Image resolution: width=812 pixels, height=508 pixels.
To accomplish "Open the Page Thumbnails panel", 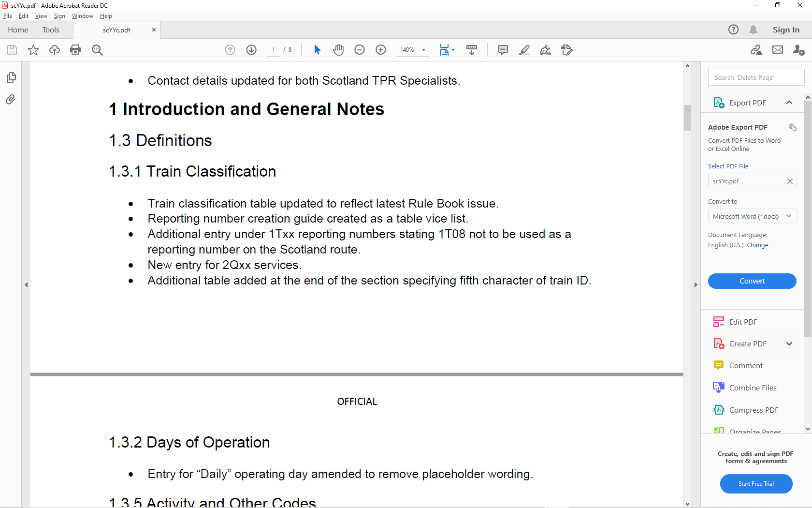I will [x=11, y=77].
